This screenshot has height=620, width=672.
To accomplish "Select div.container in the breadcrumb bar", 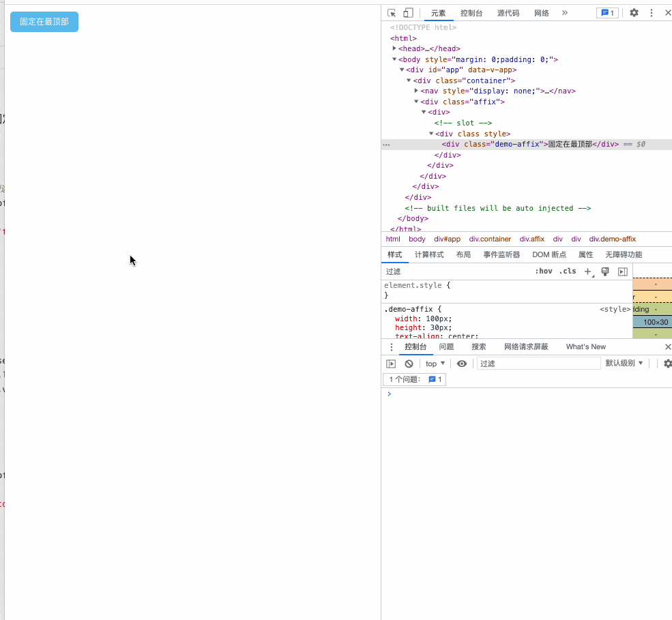I will click(x=490, y=239).
